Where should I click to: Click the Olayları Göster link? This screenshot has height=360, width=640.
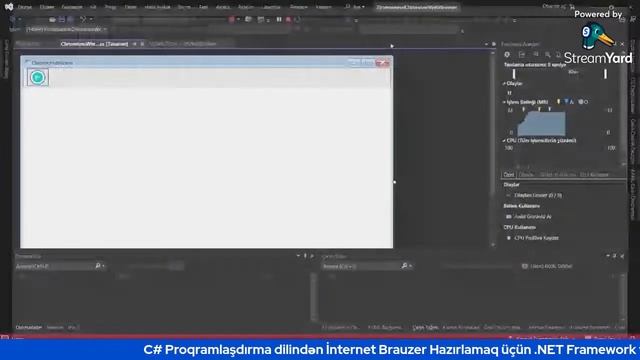pos(538,196)
